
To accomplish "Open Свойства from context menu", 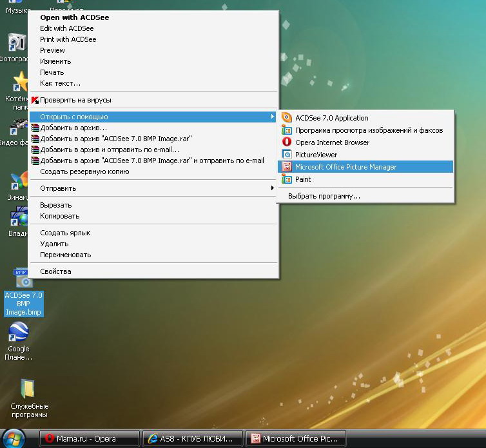I will (55, 271).
